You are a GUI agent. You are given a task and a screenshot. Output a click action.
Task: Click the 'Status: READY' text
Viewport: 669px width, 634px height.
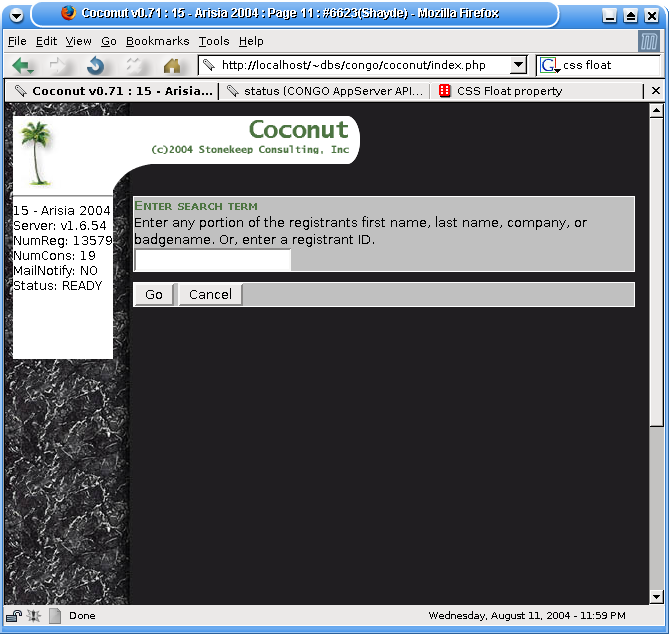tap(58, 286)
